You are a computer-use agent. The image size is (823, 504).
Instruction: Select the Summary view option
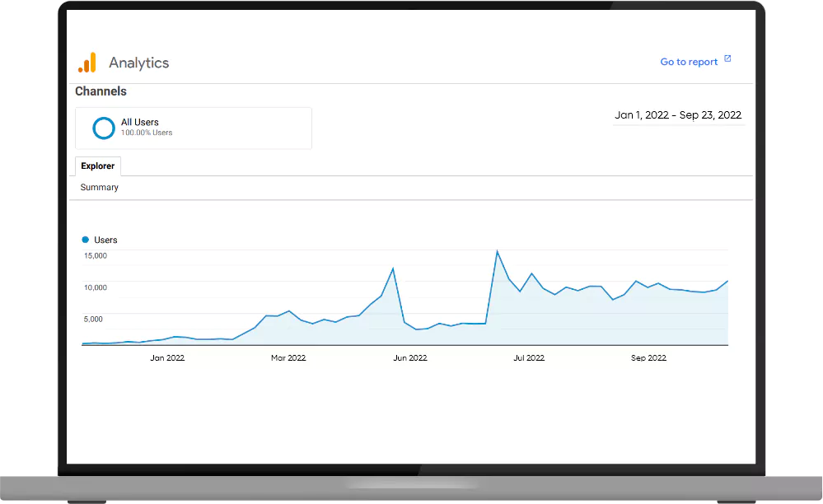(98, 187)
